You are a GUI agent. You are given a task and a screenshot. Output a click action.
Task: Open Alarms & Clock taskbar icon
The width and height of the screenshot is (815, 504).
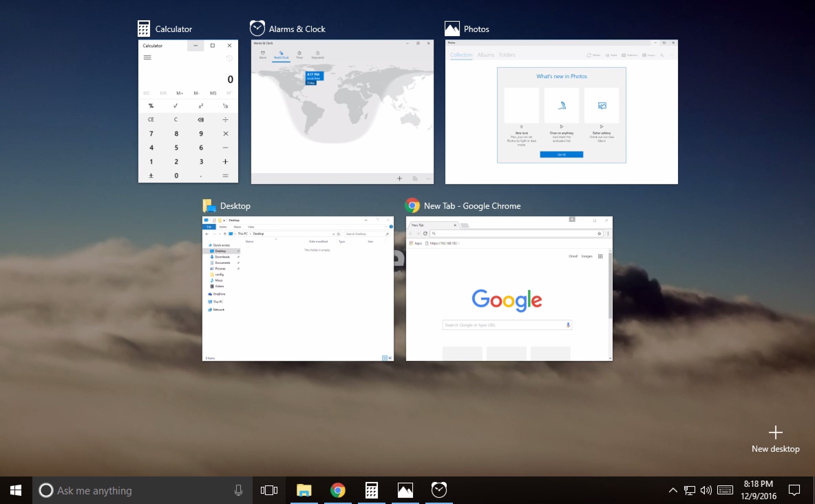[439, 490]
